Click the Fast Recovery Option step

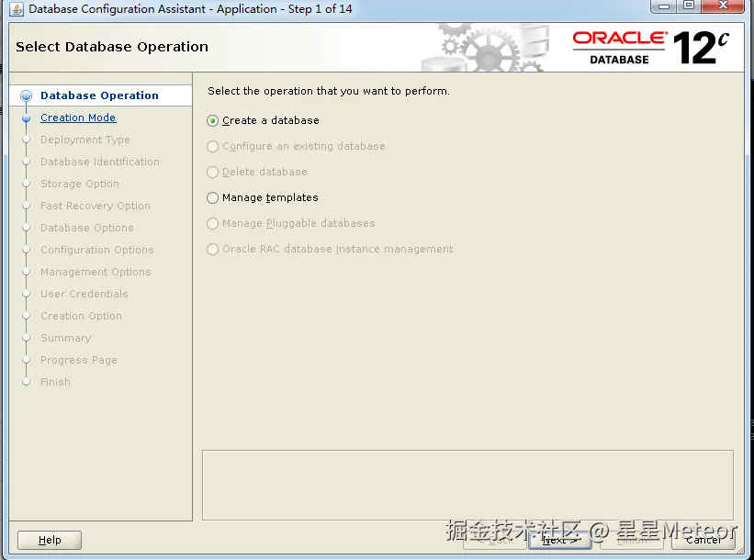(96, 206)
